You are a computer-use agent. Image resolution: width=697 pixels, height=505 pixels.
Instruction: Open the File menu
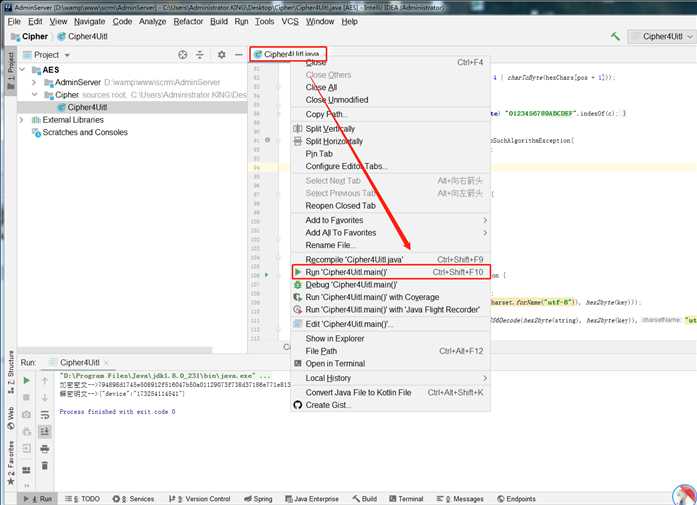pyautogui.click(x=14, y=21)
